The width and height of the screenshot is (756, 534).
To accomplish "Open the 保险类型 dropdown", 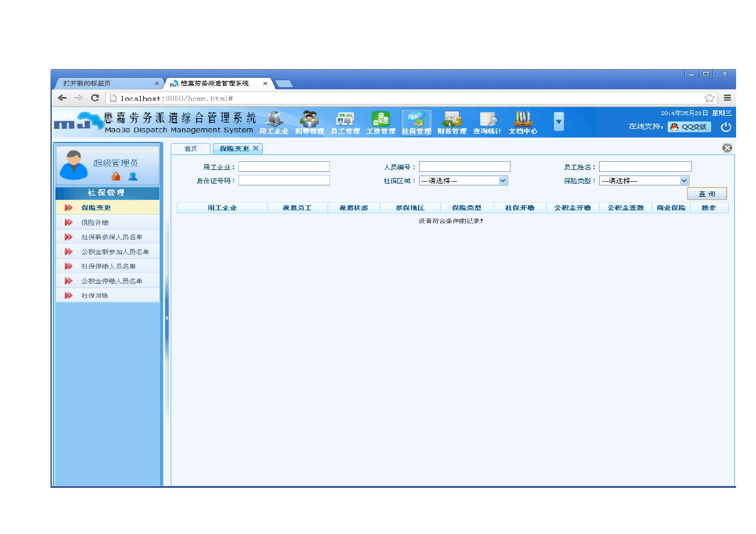I will click(644, 180).
